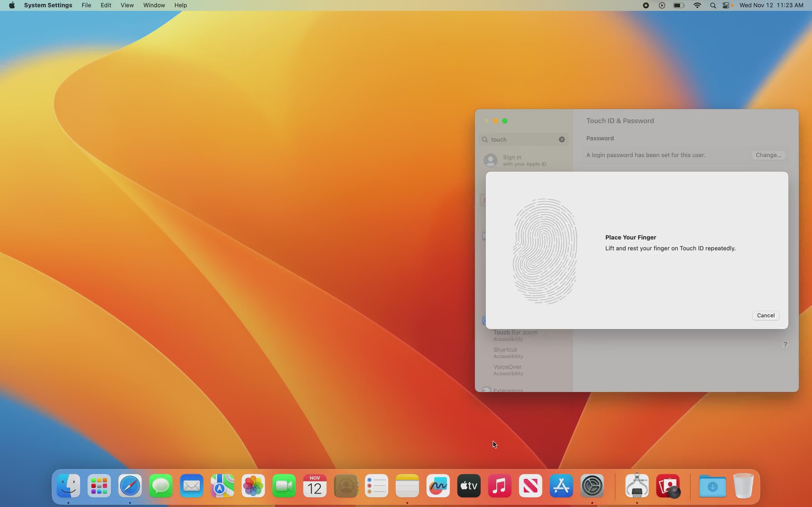The height and width of the screenshot is (507, 812).
Task: Open Apple Music from the Dock
Action: 499,485
